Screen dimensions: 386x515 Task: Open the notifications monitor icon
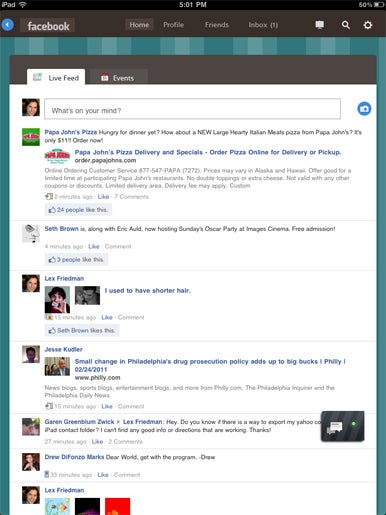320,25
